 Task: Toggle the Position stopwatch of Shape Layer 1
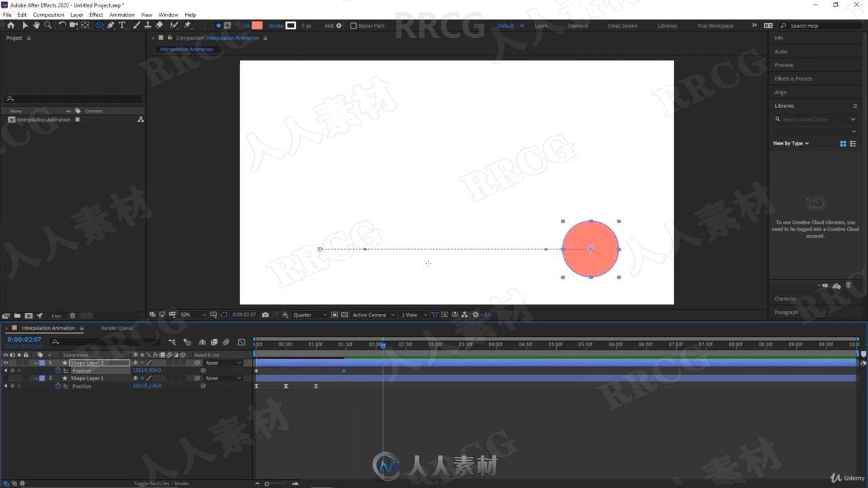(58, 386)
